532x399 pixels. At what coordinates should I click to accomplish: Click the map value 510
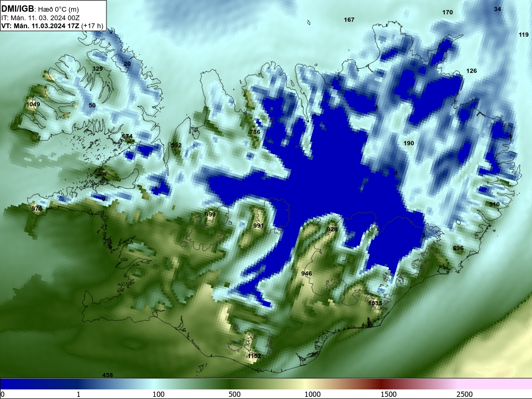(x=494, y=204)
